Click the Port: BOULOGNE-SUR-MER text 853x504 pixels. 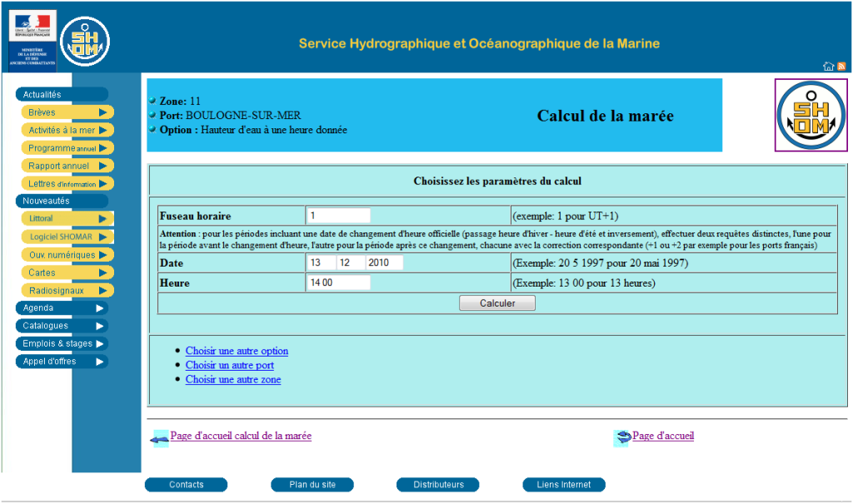(230, 116)
